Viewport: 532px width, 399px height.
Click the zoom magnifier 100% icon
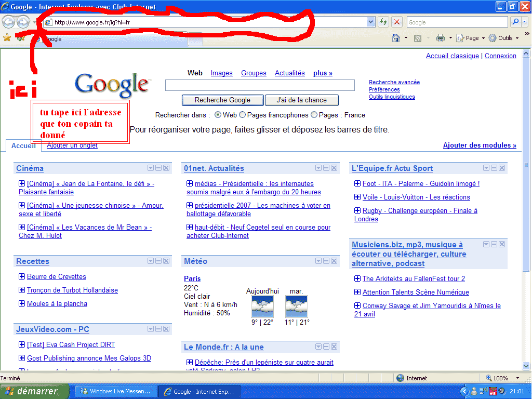coord(489,378)
